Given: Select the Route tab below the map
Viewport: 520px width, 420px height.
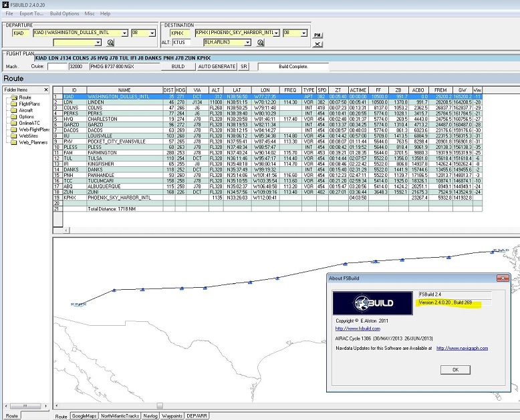Looking at the screenshot, I should point(61,417).
